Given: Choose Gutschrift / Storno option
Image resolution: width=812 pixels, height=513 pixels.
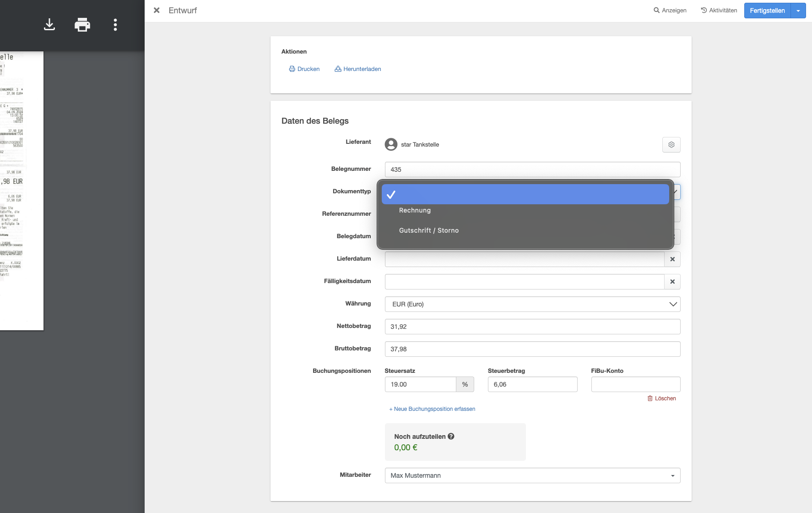Looking at the screenshot, I should point(428,230).
